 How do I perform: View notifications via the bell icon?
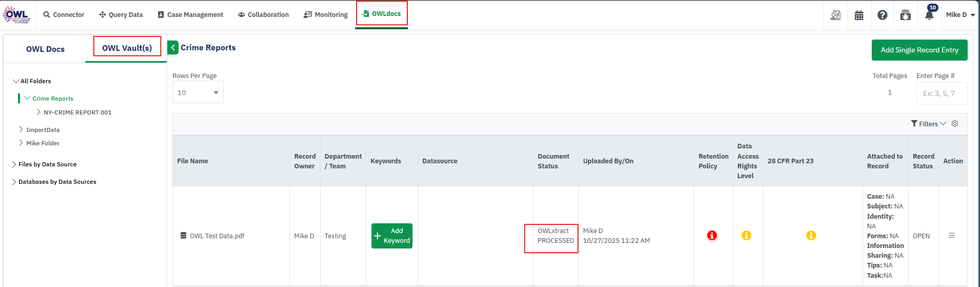pos(929,15)
